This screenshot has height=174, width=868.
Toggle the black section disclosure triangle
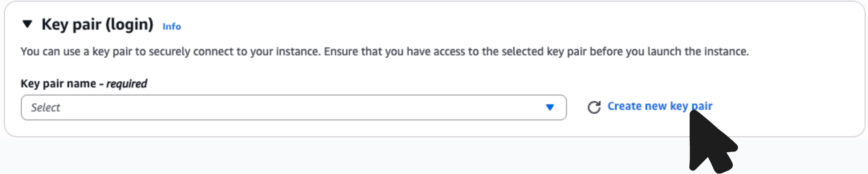point(27,24)
